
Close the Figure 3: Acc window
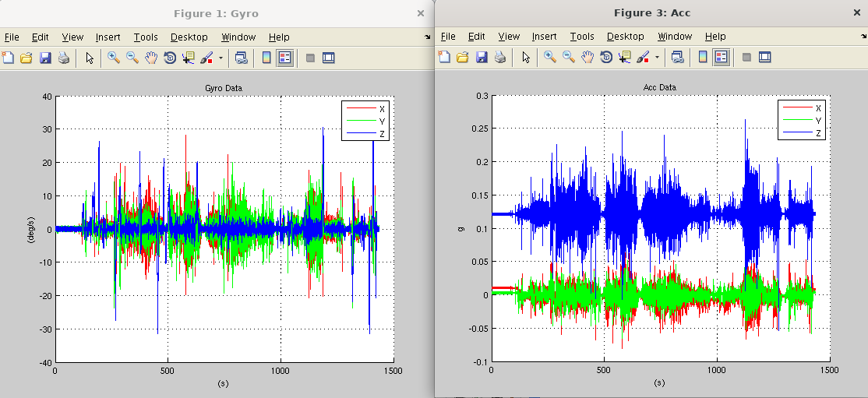(x=857, y=12)
